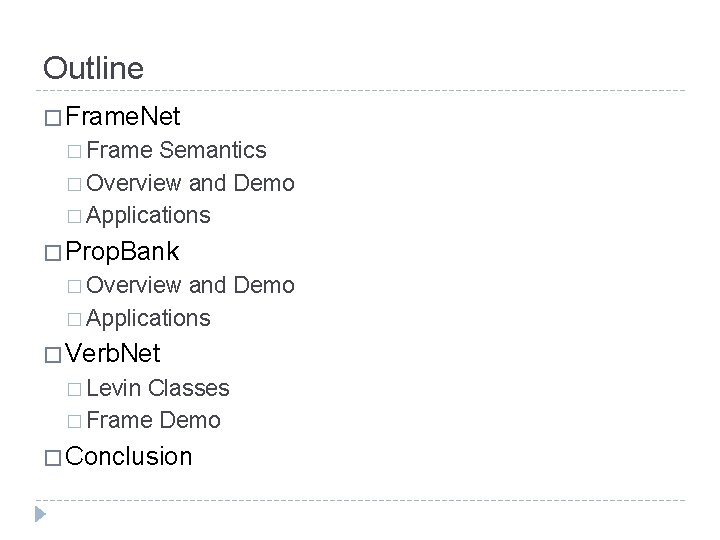Click the Frame Semantics sub-item
720x540 pixels.
pos(176,150)
